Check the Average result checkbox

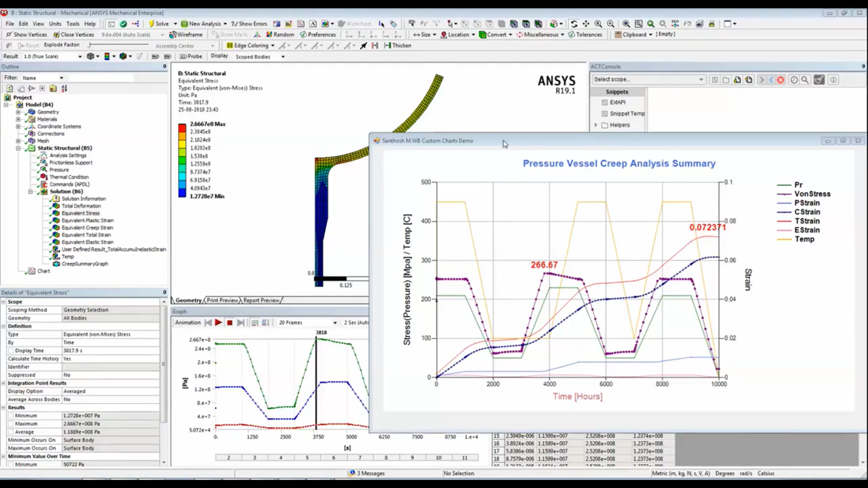(x=11, y=432)
